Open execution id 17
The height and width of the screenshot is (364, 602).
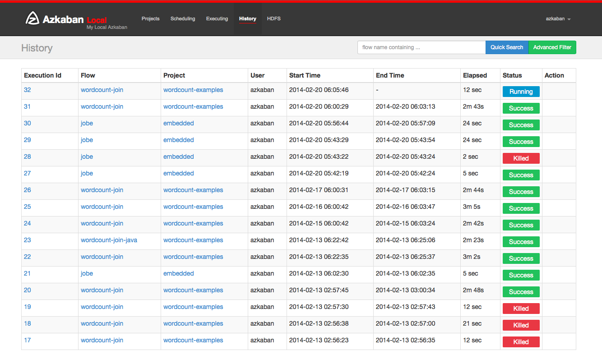point(28,341)
